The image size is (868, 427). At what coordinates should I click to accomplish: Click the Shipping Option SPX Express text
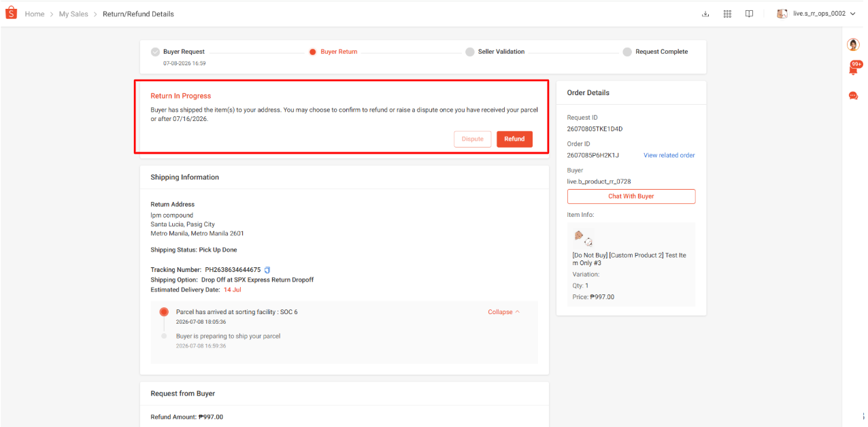pos(232,279)
